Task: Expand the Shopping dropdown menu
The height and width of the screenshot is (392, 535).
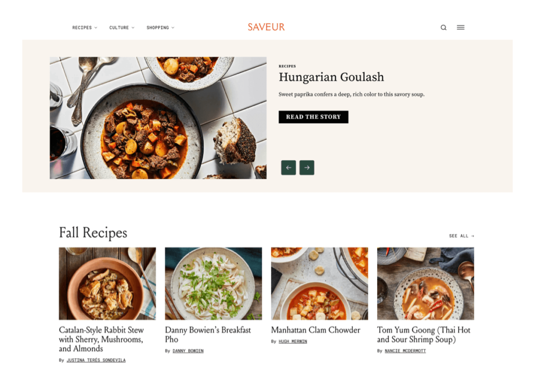Action: point(160,28)
